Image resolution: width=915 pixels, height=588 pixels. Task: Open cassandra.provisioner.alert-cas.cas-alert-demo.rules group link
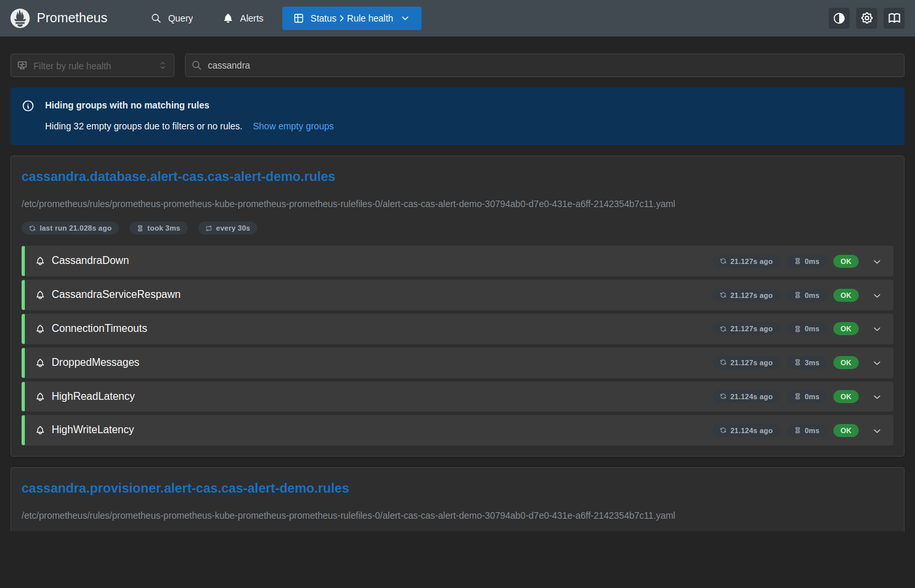coord(185,488)
